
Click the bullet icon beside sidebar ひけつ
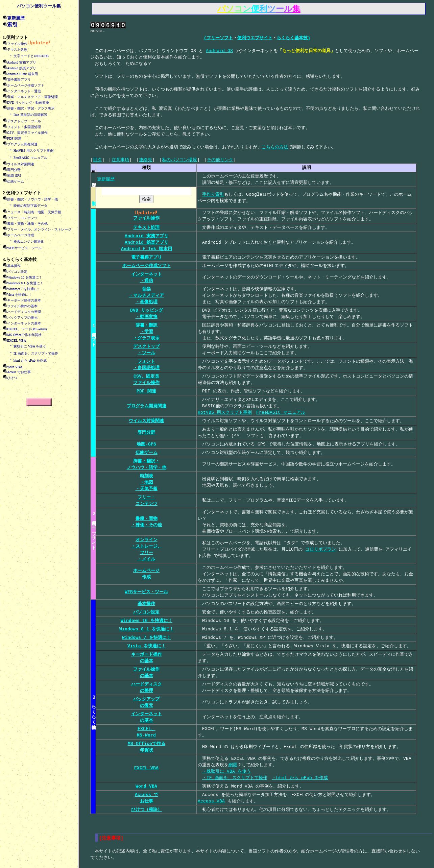[5, 377]
